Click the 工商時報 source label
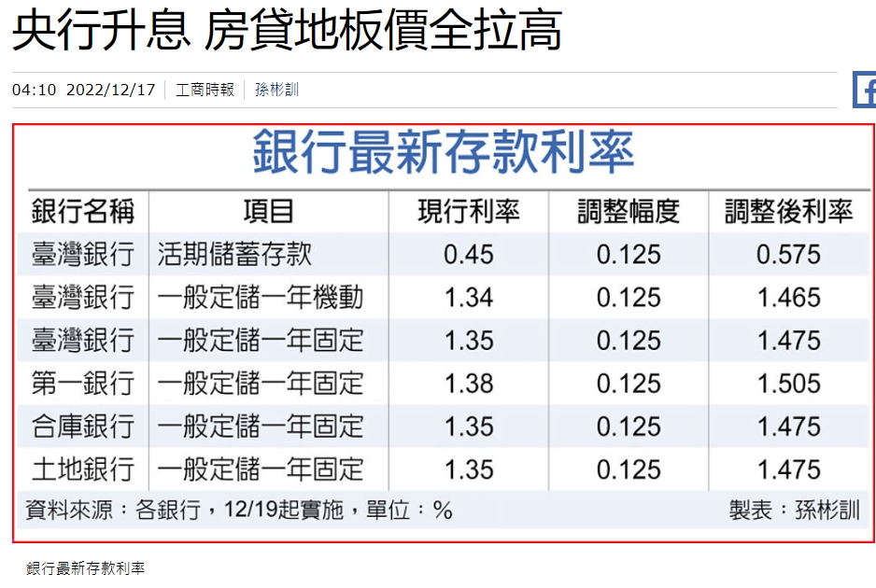Viewport: 876px width, 588px height. [205, 90]
